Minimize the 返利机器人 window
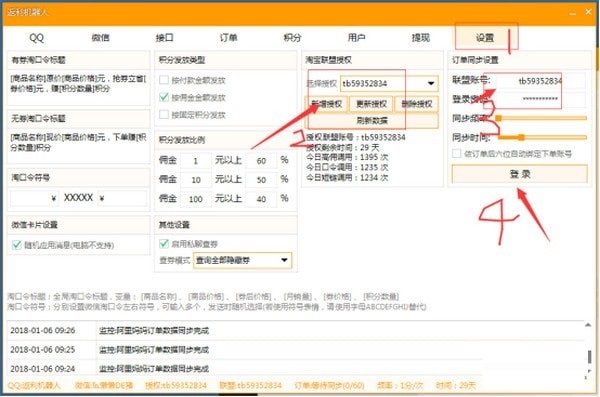 (x=572, y=13)
